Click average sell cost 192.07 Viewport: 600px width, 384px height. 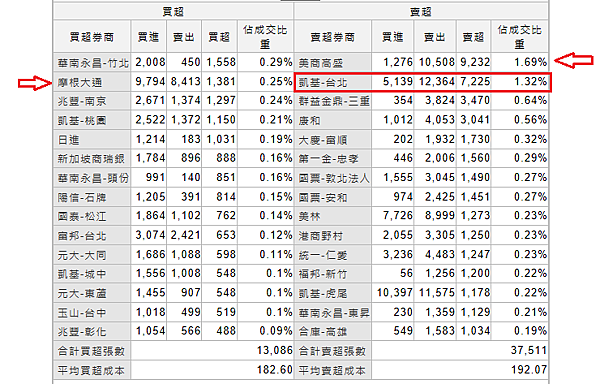[x=529, y=370]
